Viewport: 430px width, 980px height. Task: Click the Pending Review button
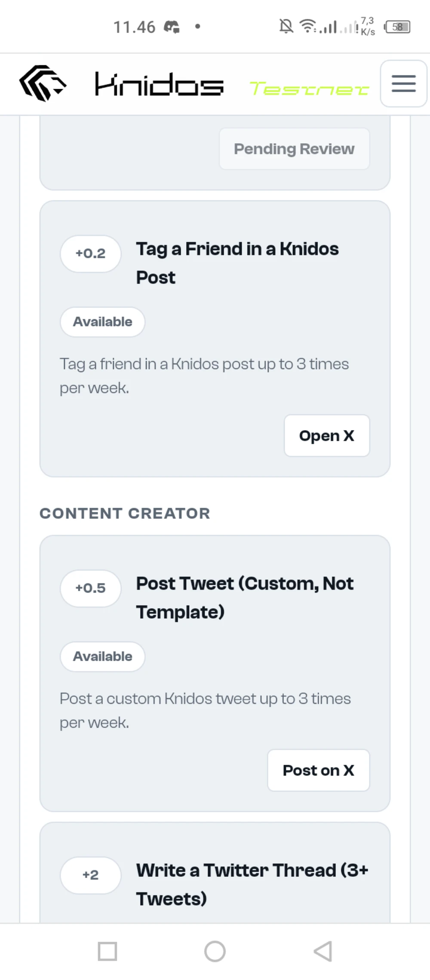(x=294, y=149)
